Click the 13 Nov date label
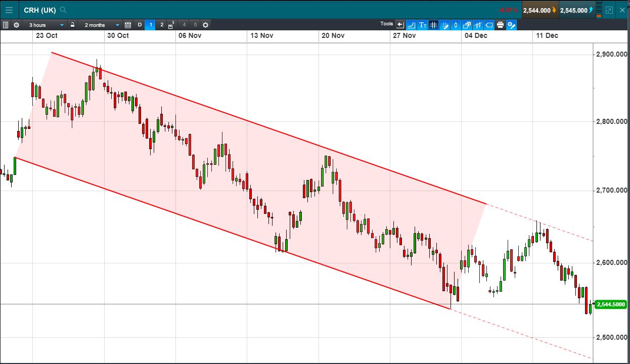630x364 pixels. [262, 35]
